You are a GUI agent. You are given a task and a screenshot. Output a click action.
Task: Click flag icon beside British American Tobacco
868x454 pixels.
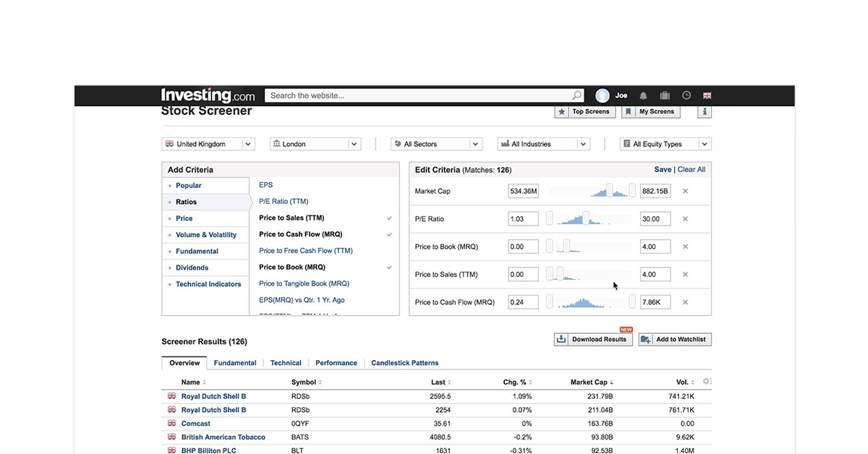pos(171,437)
